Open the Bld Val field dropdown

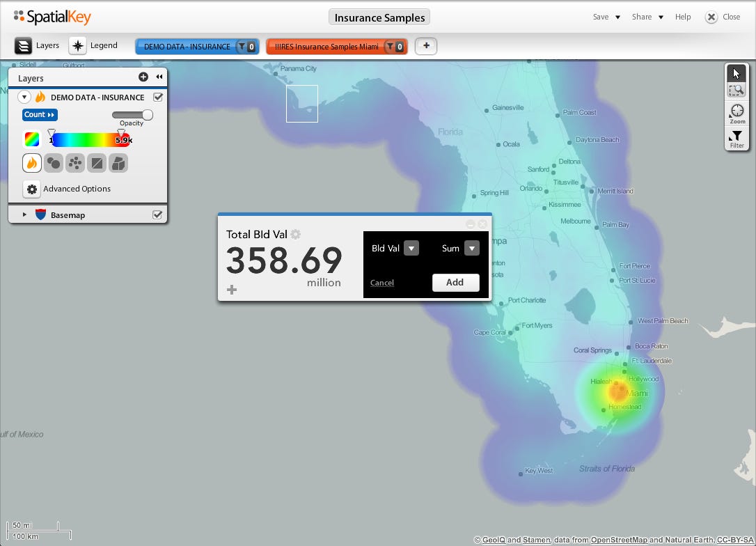pos(411,249)
